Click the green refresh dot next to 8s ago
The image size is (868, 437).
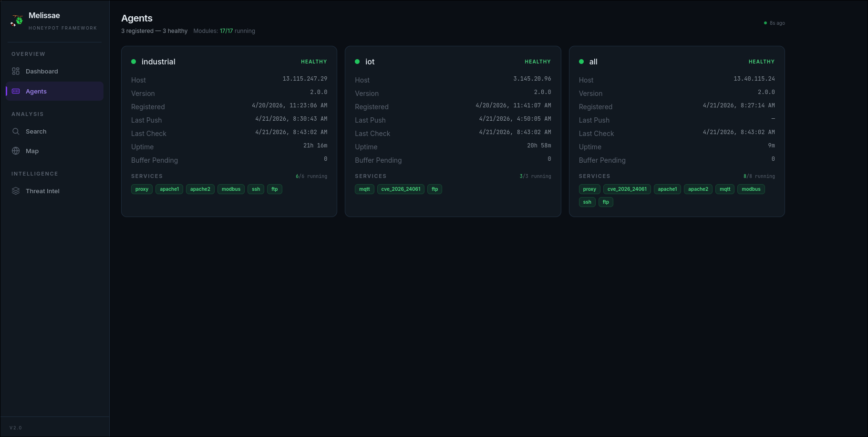pyautogui.click(x=765, y=23)
